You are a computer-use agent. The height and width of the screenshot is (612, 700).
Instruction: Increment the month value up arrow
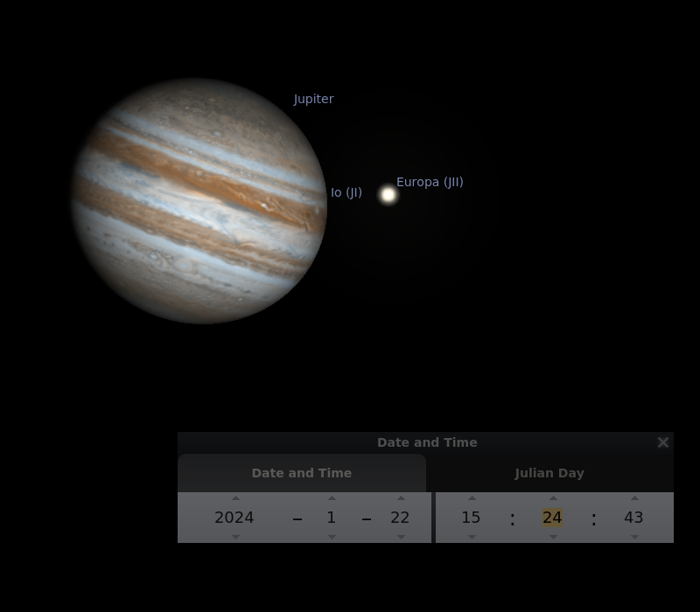point(332,498)
